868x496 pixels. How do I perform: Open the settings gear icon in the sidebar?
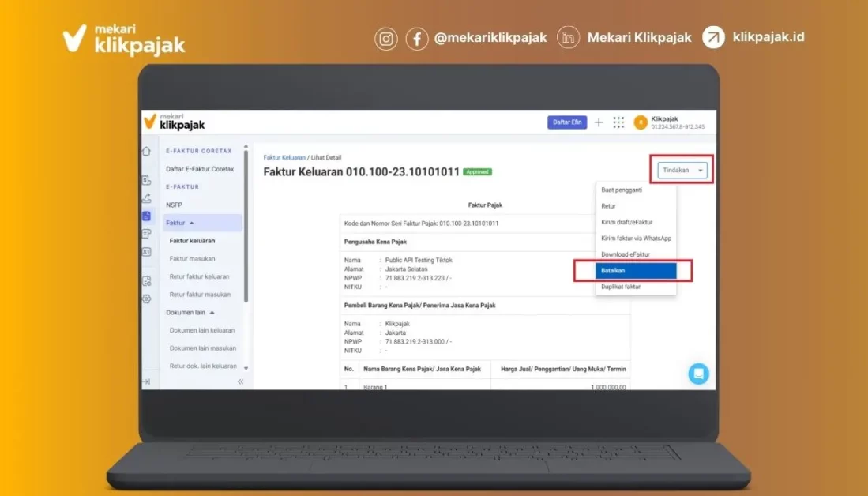click(147, 299)
